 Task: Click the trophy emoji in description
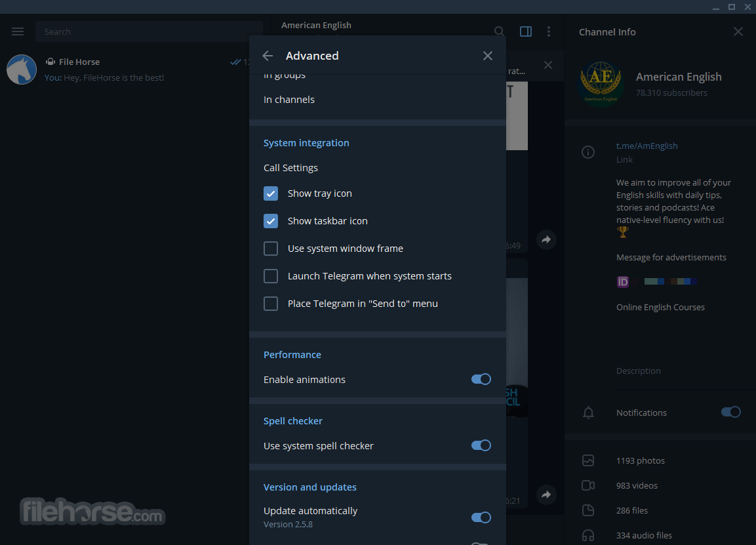click(x=622, y=232)
